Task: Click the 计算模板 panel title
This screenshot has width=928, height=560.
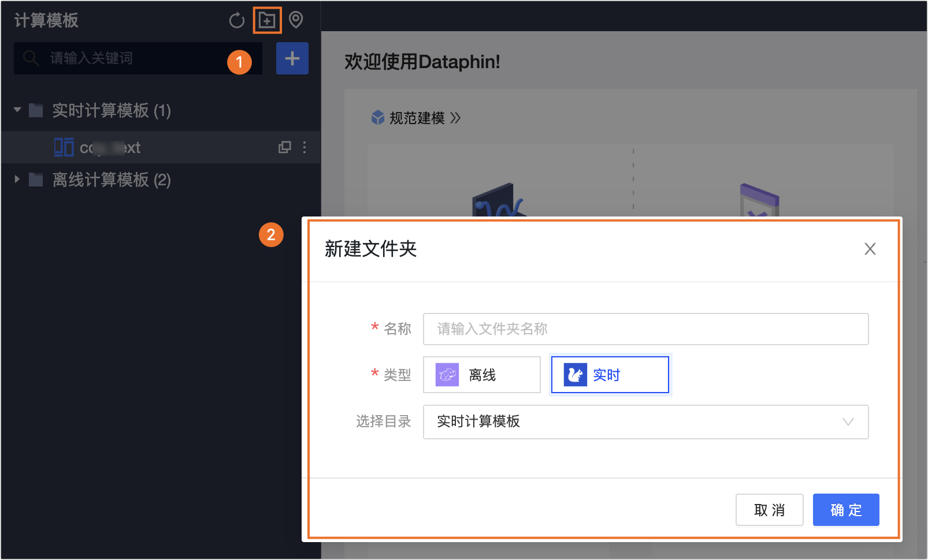Action: point(46,21)
